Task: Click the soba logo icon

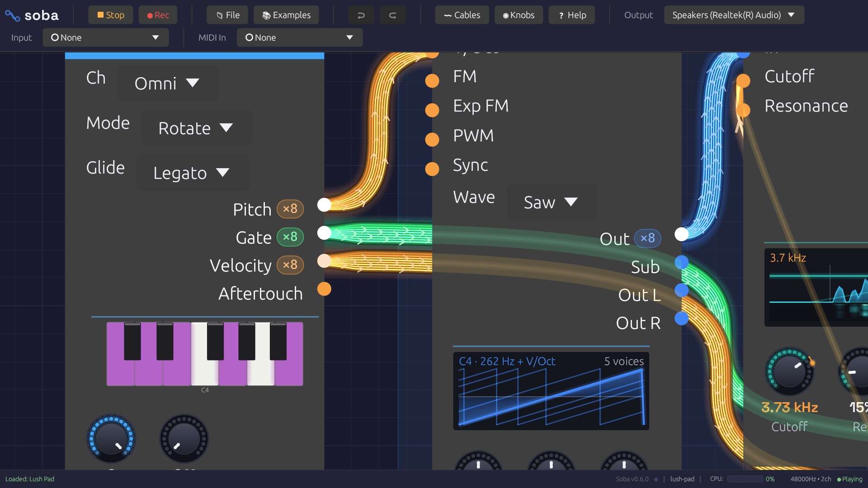Action: [x=12, y=15]
